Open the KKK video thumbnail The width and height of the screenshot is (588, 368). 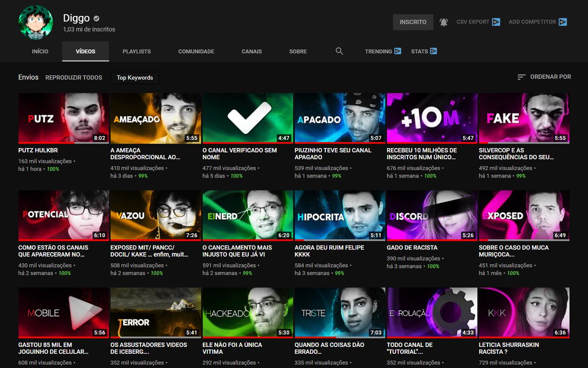524,313
